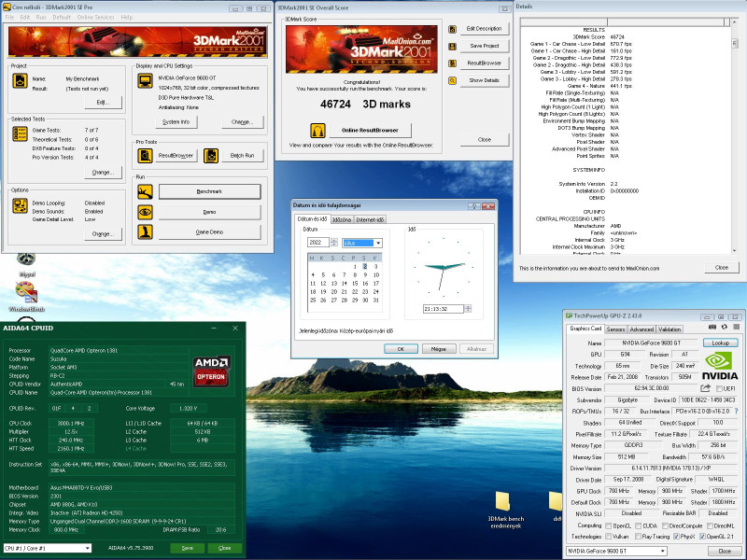Screen dimensions: 747x560
Task: Open the Help menu in 3DMark2001
Action: (x=127, y=17)
